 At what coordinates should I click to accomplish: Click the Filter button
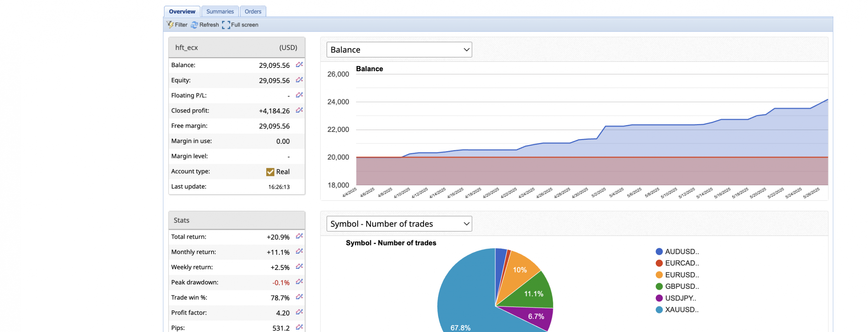pyautogui.click(x=177, y=25)
